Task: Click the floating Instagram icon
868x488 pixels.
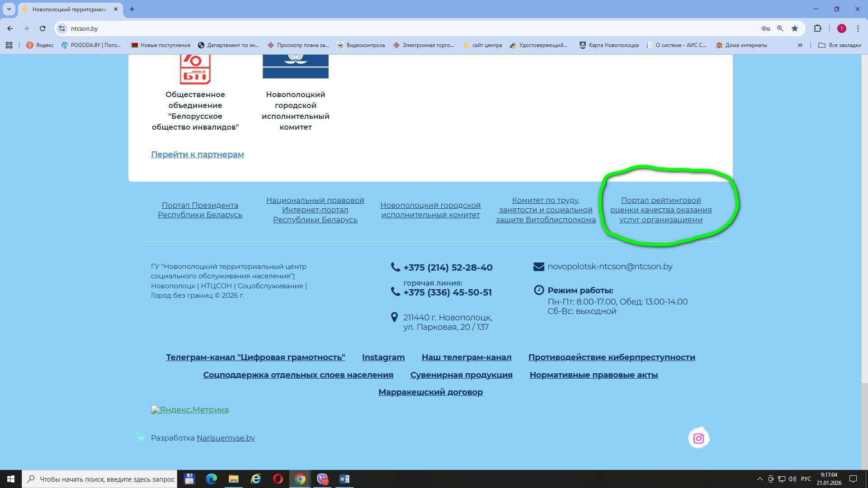Action: click(698, 438)
